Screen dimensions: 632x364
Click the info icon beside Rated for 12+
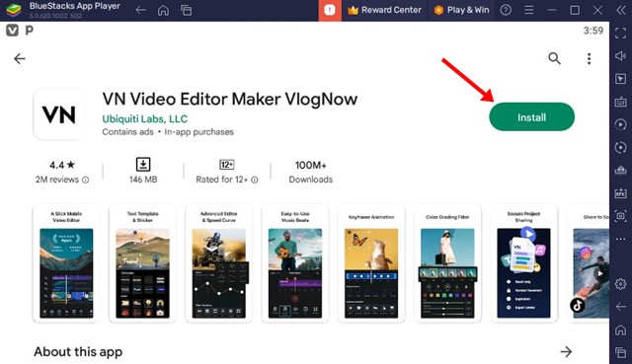(255, 180)
